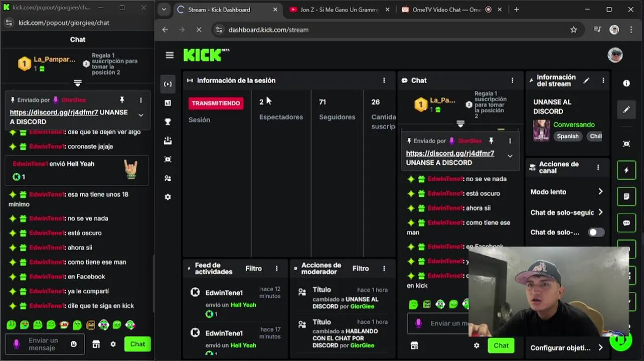Open the community users sidebar icon

[168, 178]
